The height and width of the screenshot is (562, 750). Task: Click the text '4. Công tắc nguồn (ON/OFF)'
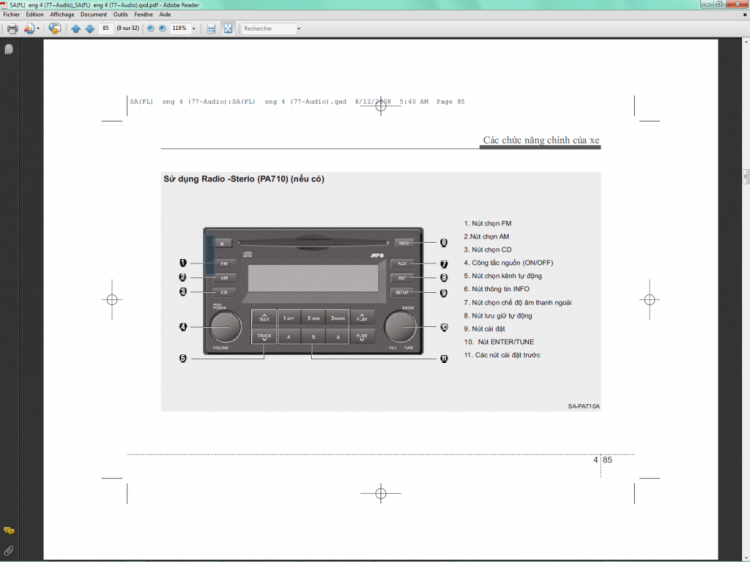point(508,263)
